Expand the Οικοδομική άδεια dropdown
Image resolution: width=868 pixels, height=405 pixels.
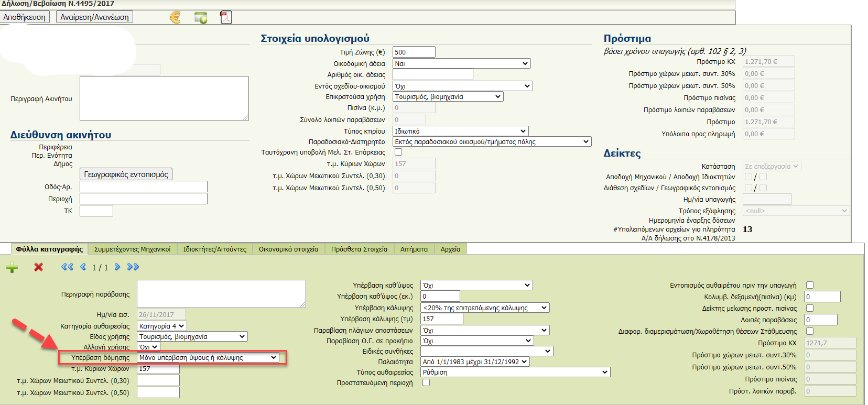461,63
